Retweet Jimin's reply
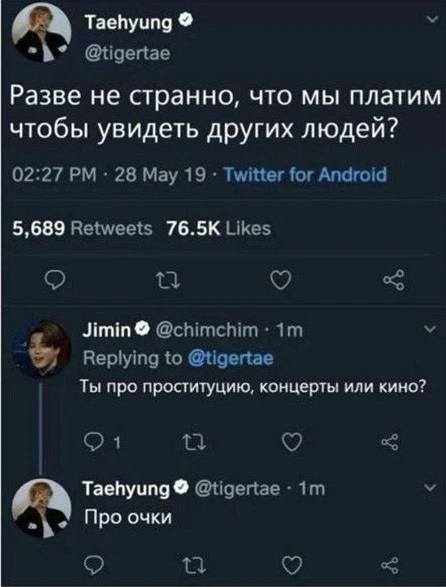The width and height of the screenshot is (446, 587). (x=196, y=443)
